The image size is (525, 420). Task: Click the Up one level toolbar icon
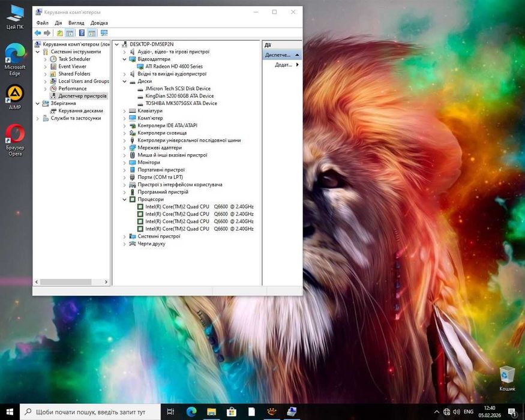point(59,33)
